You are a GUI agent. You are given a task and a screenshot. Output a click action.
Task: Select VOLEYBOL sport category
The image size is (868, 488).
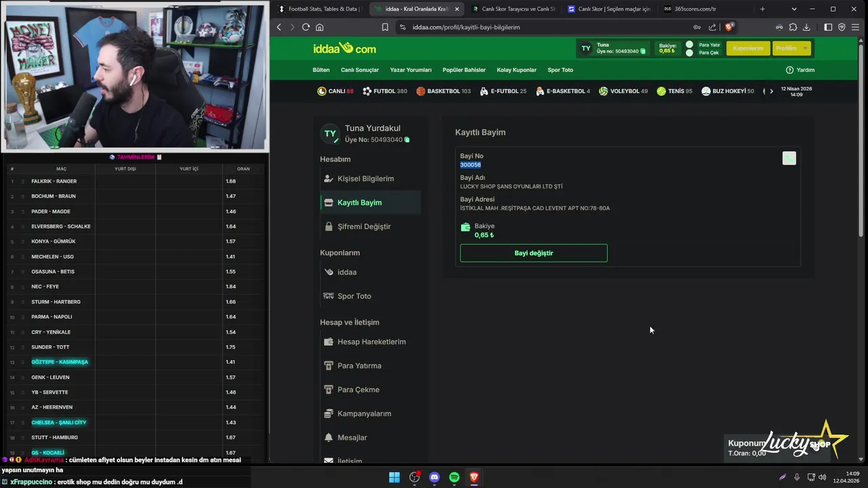pyautogui.click(x=623, y=91)
